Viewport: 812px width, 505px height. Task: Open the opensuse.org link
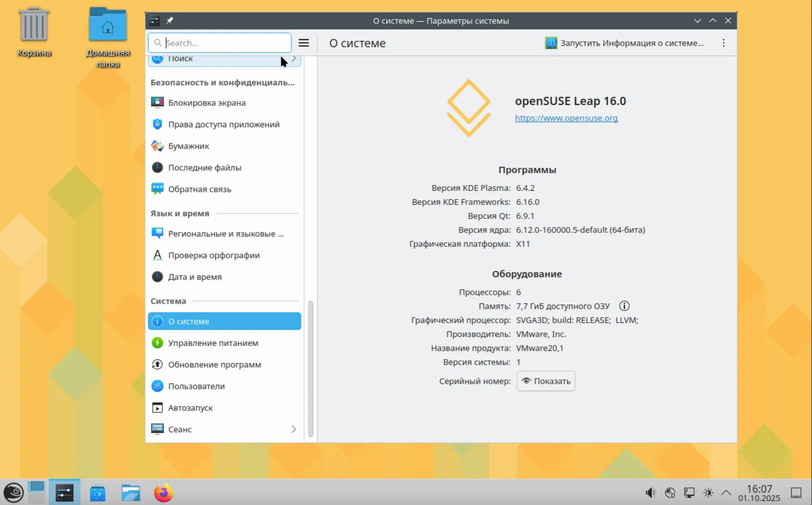point(566,118)
